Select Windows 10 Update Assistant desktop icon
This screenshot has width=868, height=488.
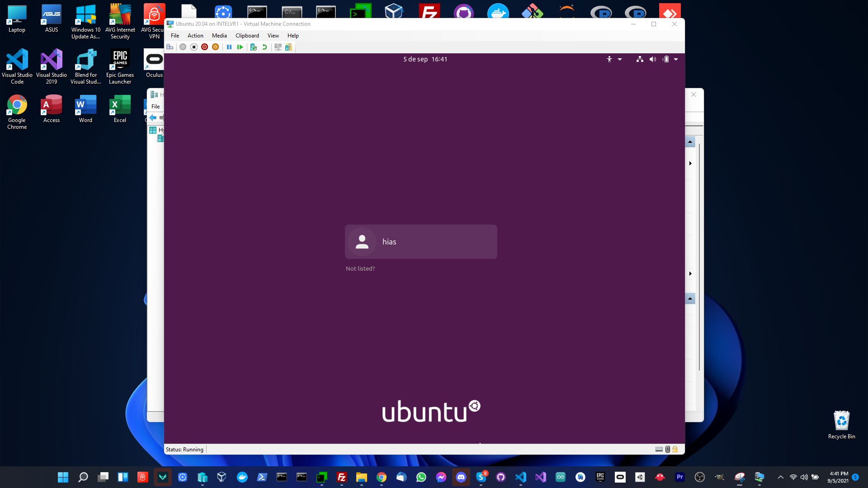point(86,23)
